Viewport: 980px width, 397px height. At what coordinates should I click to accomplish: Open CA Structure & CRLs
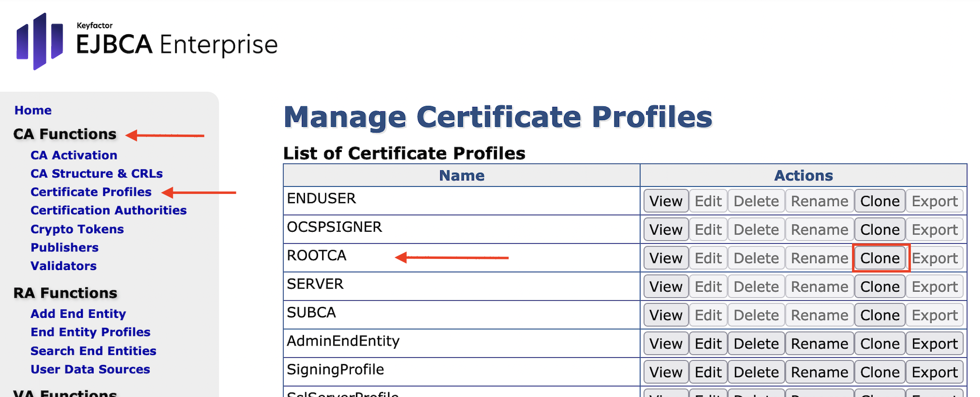pos(96,174)
